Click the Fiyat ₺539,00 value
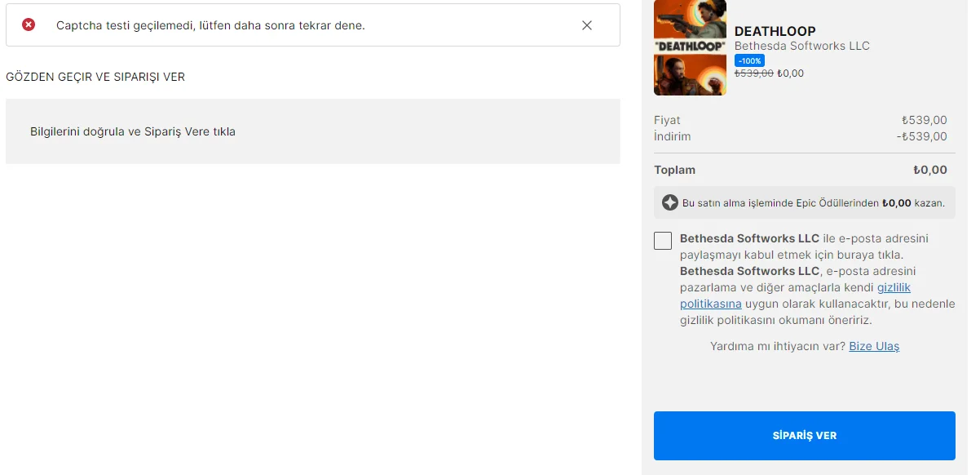This screenshot has width=980, height=475. pyautogui.click(x=925, y=120)
